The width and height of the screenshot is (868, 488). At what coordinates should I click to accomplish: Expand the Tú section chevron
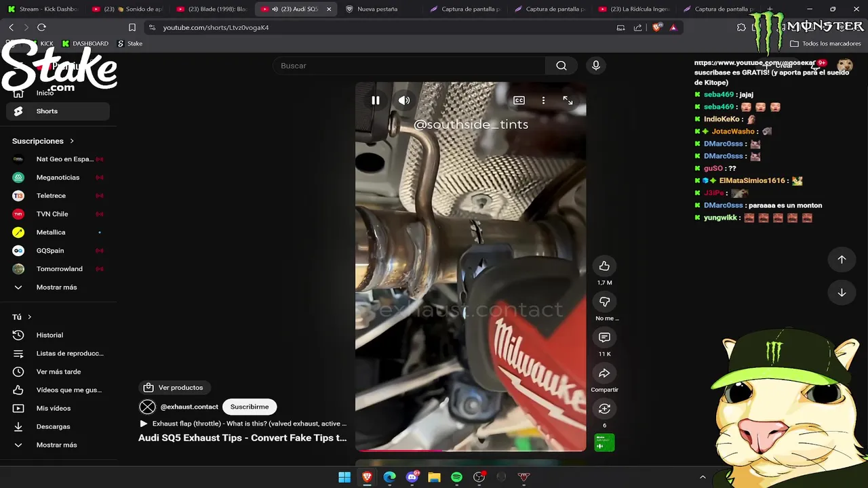coord(30,317)
